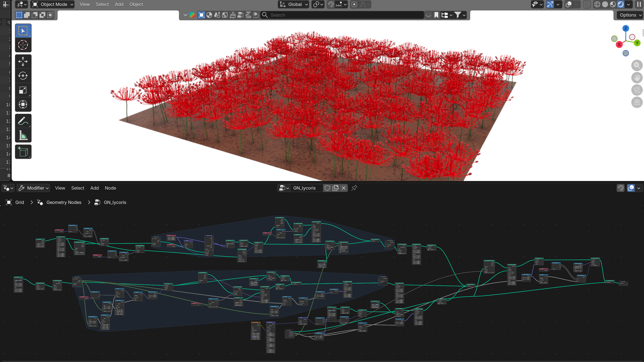The image size is (644, 362).
Task: Click the hand pan view icon
Action: coord(636,77)
